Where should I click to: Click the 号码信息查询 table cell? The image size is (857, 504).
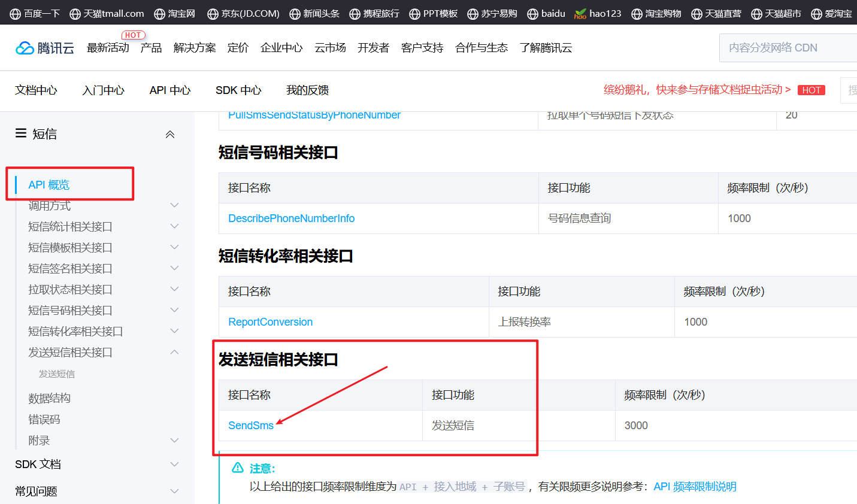[628, 218]
